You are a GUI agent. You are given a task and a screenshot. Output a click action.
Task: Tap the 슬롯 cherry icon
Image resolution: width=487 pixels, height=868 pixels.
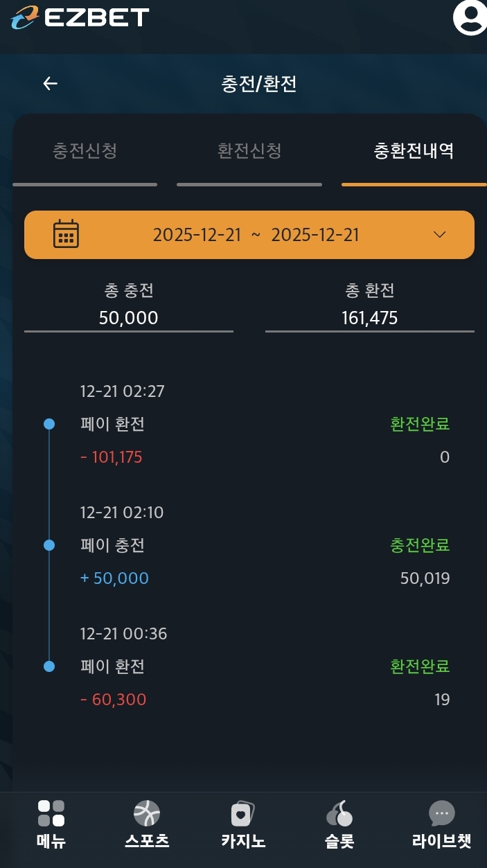[339, 813]
